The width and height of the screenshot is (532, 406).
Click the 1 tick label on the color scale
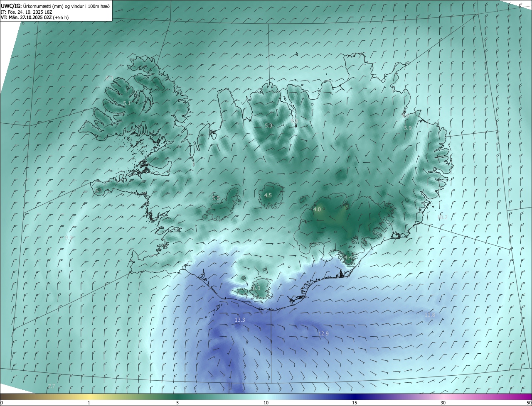(x=89, y=403)
